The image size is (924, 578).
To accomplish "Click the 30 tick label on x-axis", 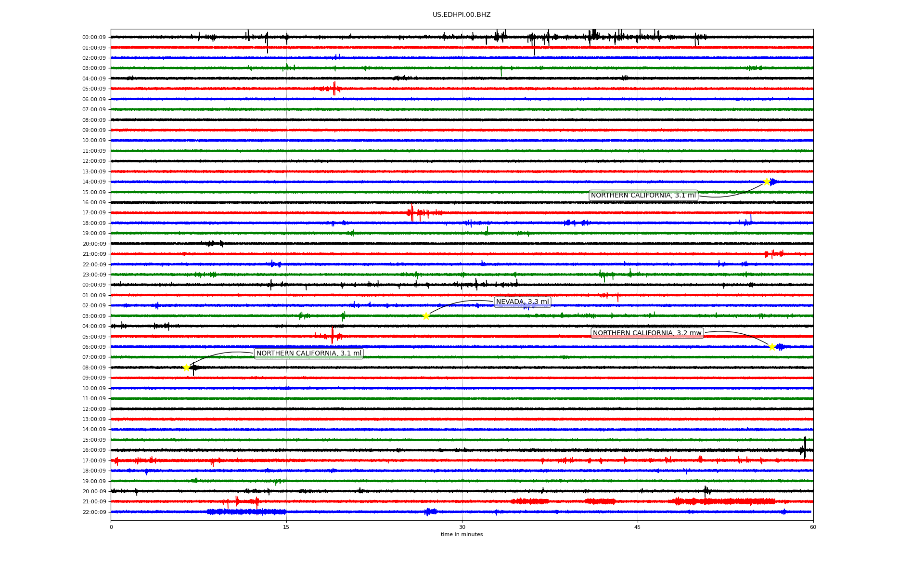I will (462, 527).
